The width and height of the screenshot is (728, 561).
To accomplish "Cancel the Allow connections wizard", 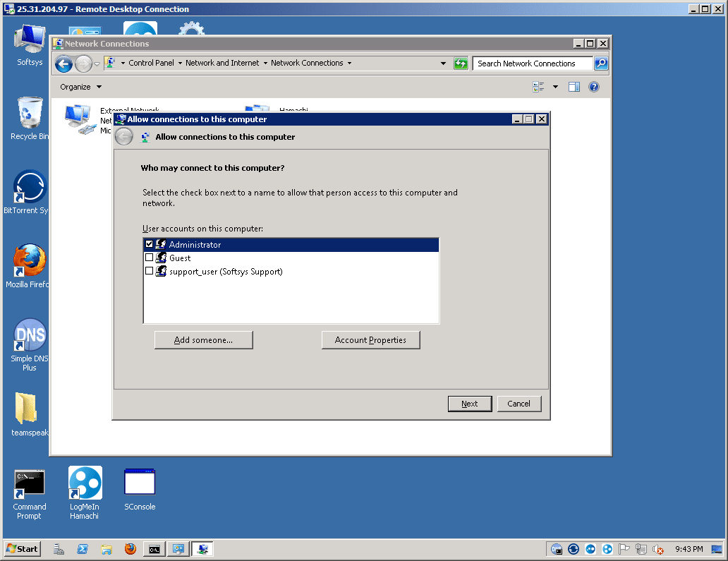I will [518, 404].
